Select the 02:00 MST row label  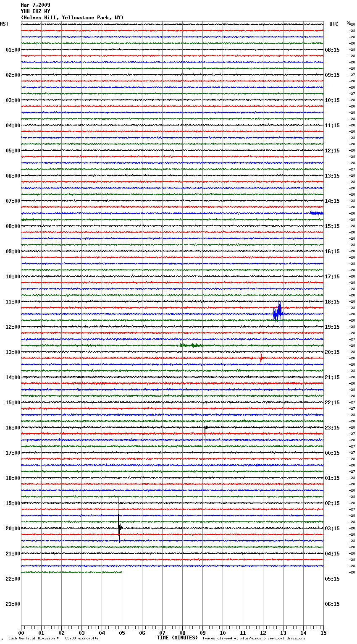click(x=13, y=75)
